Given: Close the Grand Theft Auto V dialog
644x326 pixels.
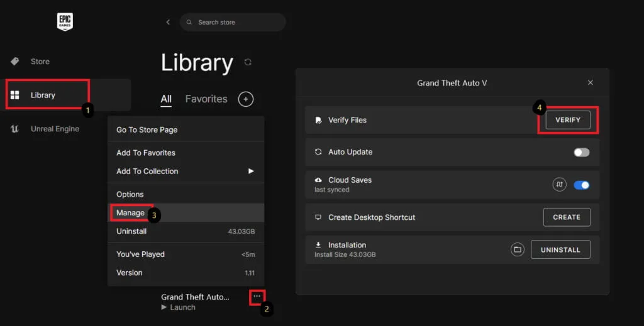Looking at the screenshot, I should (x=590, y=82).
